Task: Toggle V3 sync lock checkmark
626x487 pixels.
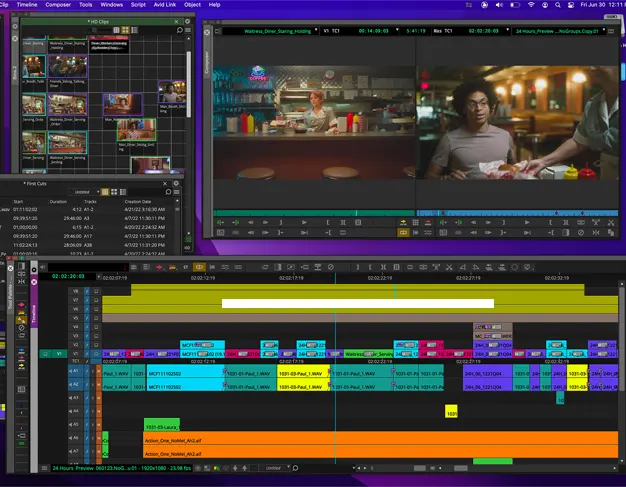Action: coord(87,336)
